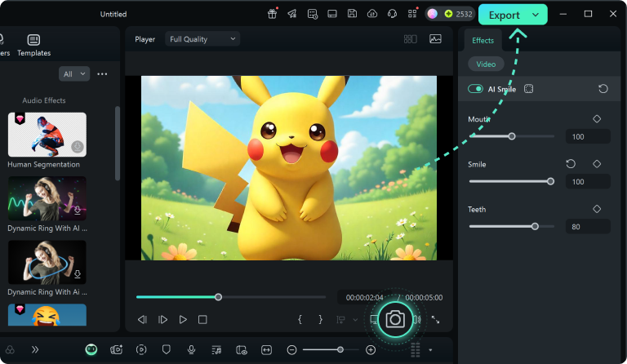
Task: Click the playback progress slider
Action: [x=231, y=297]
